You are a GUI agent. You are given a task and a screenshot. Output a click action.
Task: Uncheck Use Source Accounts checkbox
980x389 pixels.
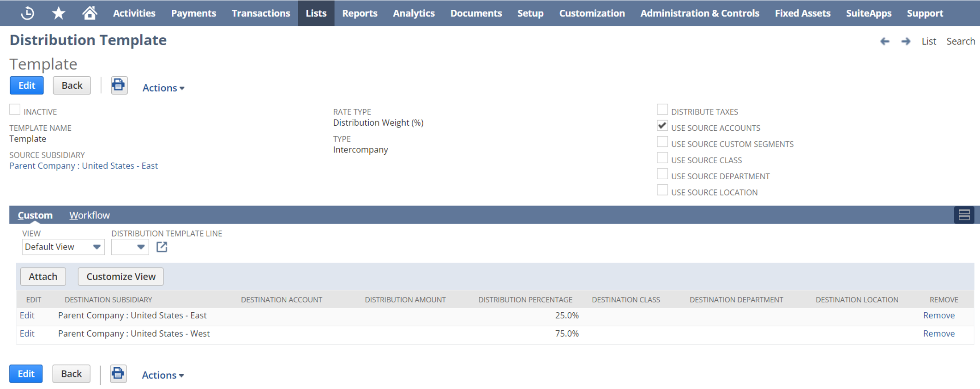coord(662,126)
